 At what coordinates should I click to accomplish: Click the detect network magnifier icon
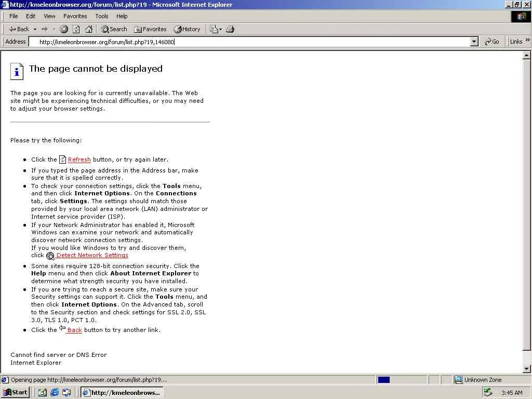pyautogui.click(x=50, y=256)
